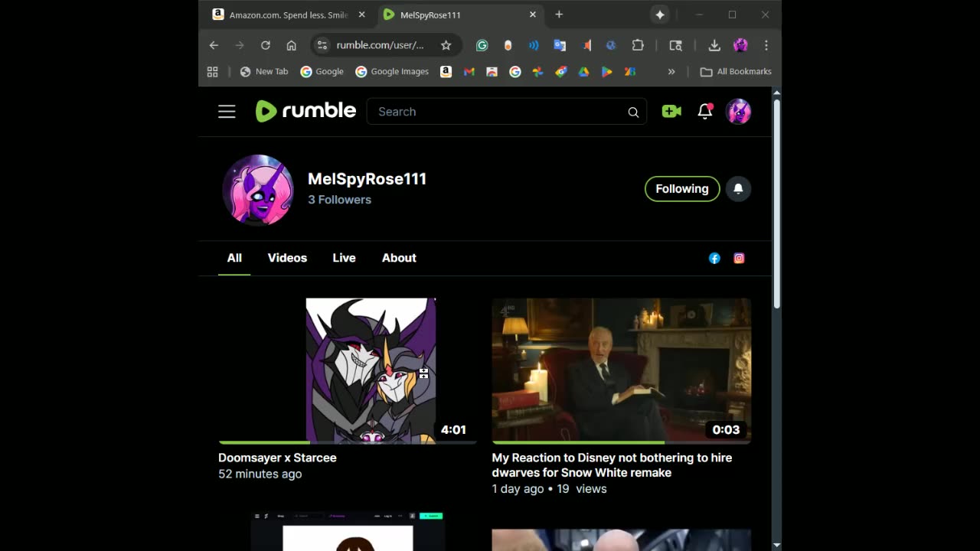
Task: Click the rumble.com address bar URL
Action: pos(380,45)
